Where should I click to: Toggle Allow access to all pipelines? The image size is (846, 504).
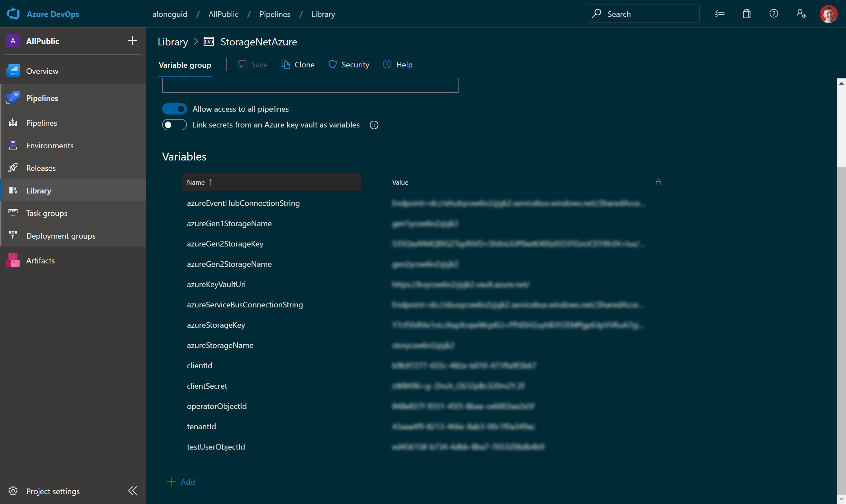[x=175, y=109]
